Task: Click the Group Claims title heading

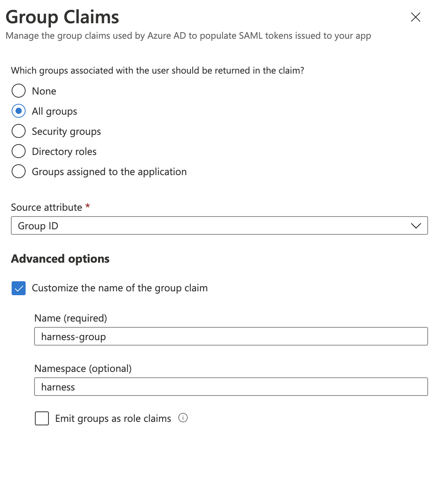Action: coord(62,17)
